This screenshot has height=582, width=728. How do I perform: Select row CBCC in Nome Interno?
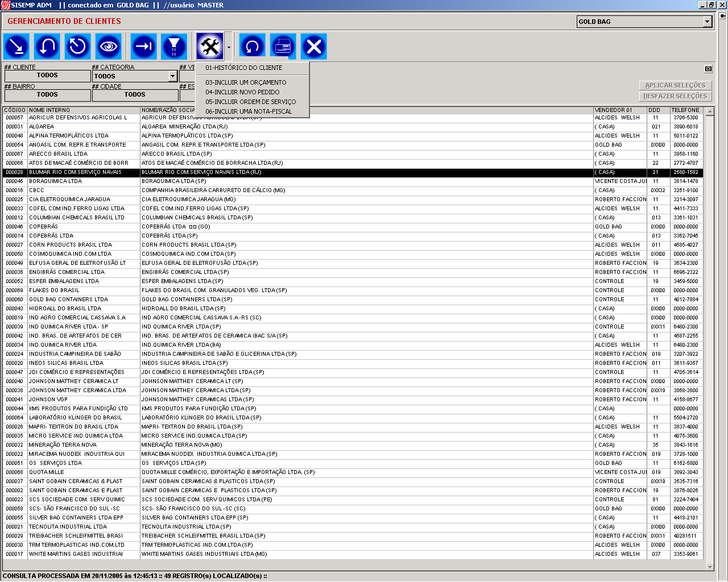[x=84, y=190]
